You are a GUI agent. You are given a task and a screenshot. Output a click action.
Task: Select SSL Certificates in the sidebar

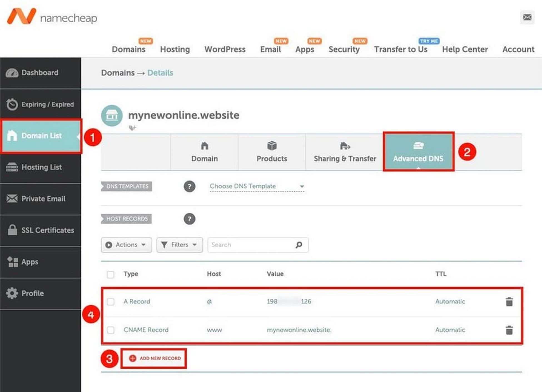tap(48, 230)
